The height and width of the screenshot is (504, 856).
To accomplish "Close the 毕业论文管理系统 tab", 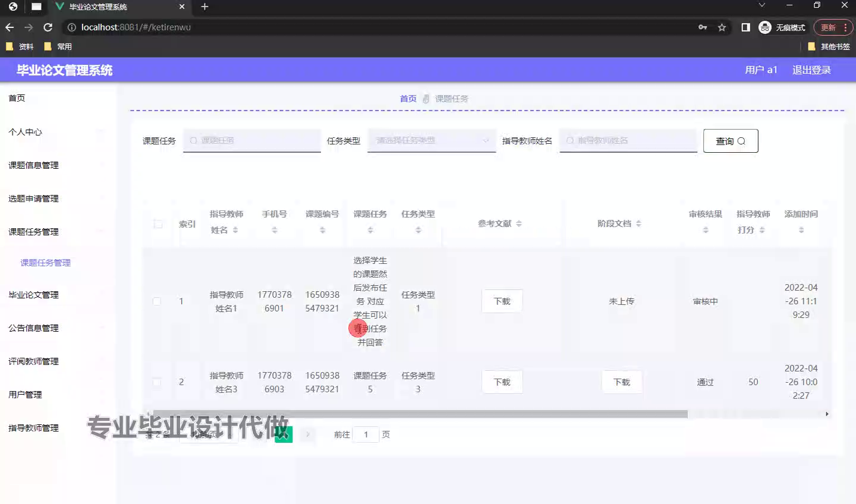I will [x=182, y=7].
